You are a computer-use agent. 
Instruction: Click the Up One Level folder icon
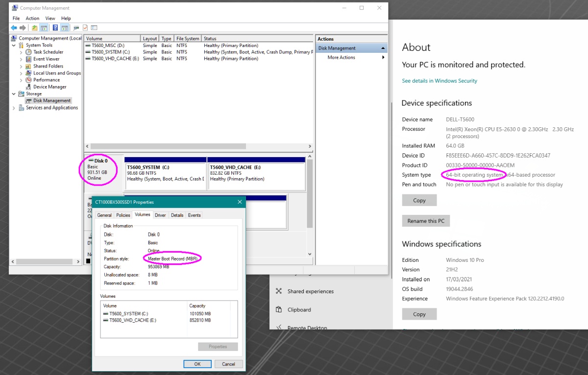pos(35,28)
